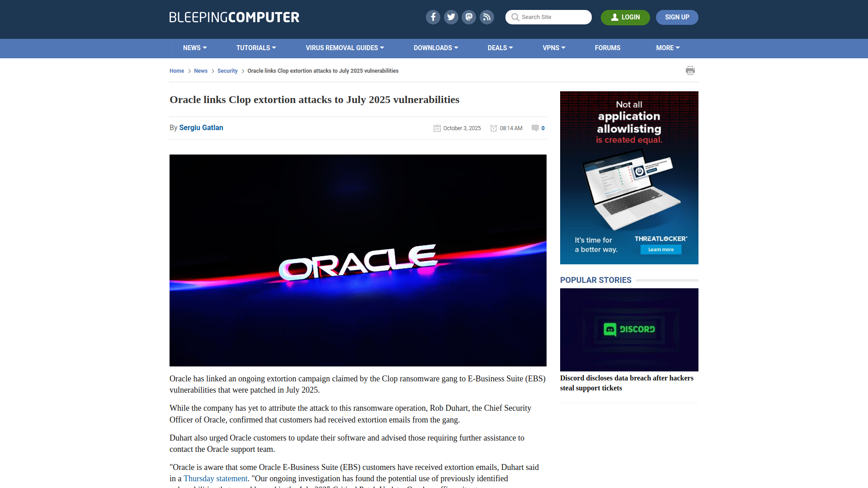This screenshot has height=488, width=868.
Task: Click the calendar icon beside the publish date
Action: pos(437,128)
